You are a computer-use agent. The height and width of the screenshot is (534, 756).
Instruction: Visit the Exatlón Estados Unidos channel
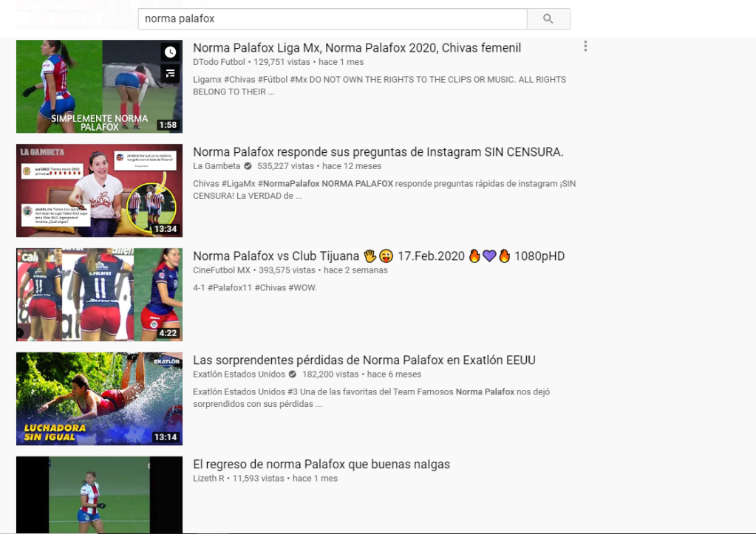[x=239, y=374]
